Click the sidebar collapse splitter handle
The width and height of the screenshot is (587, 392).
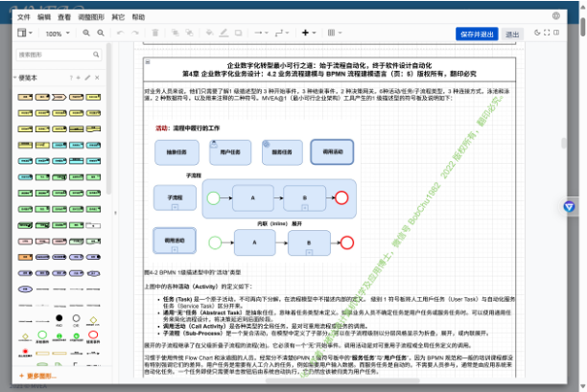click(x=115, y=213)
